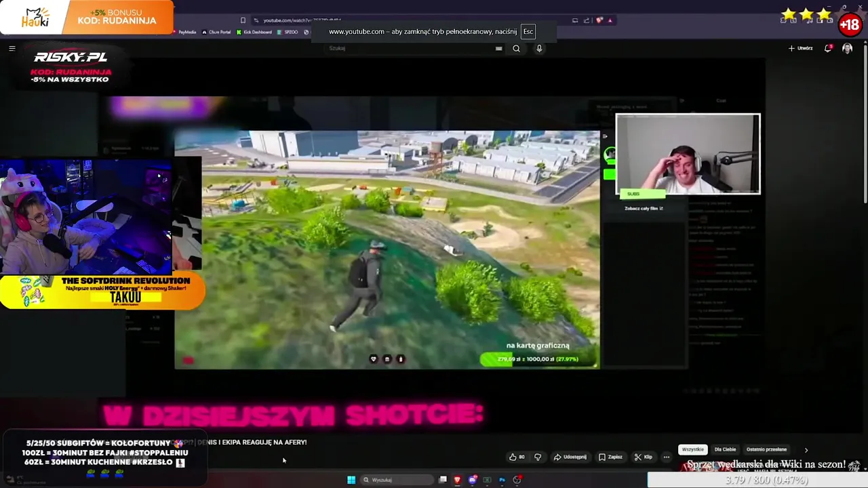Click the Zobacz cały film link
Viewport: 868px width, 488px height.
[x=644, y=208]
